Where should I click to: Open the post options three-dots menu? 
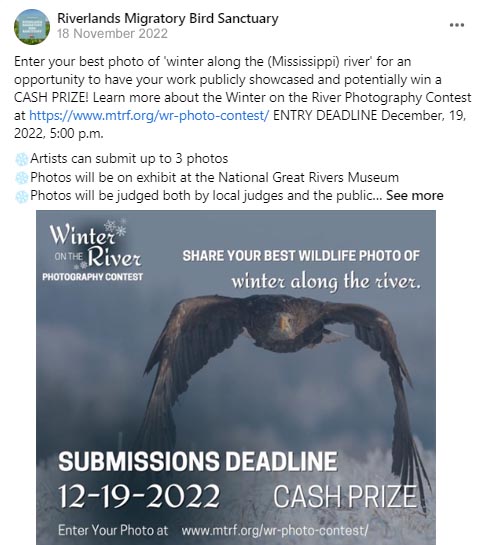click(456, 25)
